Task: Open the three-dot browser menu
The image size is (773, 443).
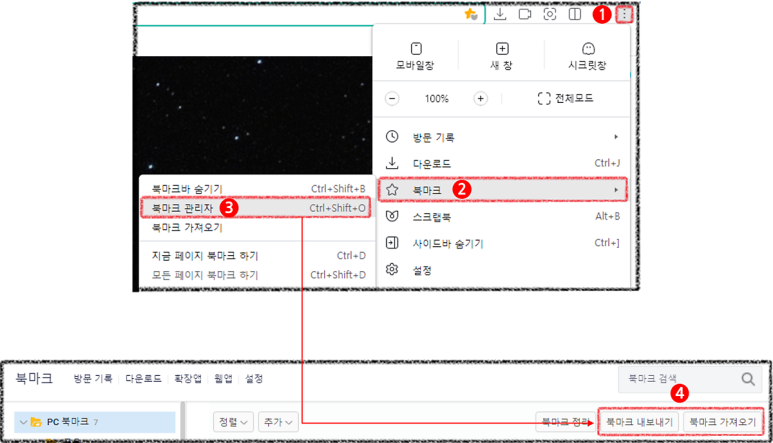Action: [624, 14]
